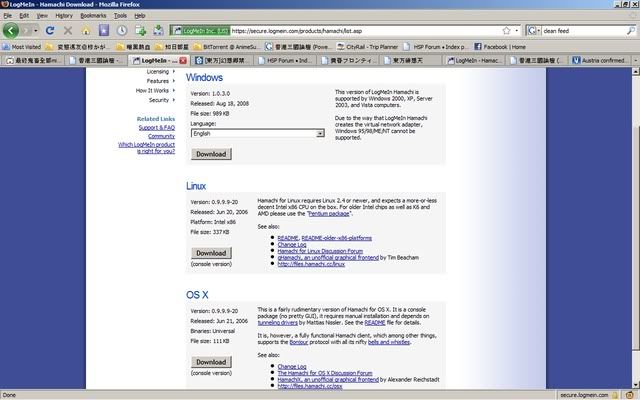This screenshot has height=400, width=640.
Task: Click the LogMeIn Inc. site identity badge
Action: (199, 31)
